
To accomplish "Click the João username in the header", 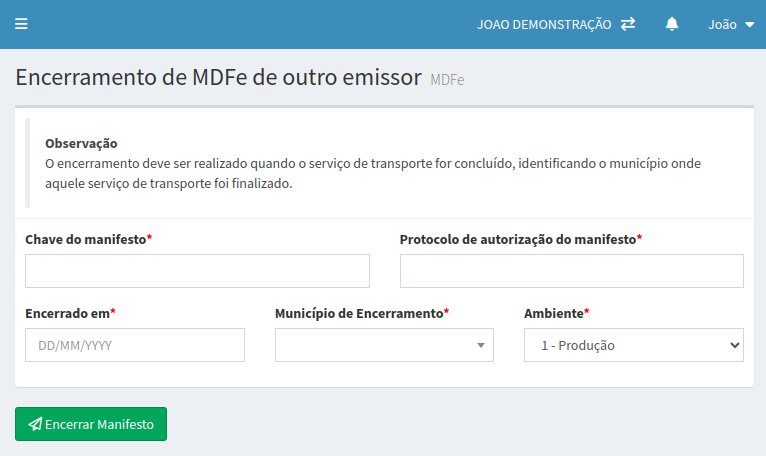I will tap(722, 24).
